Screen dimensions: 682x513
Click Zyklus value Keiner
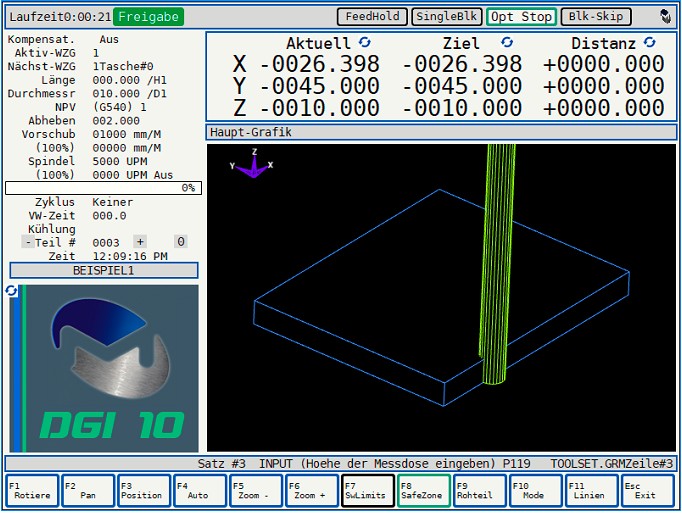[x=113, y=202]
